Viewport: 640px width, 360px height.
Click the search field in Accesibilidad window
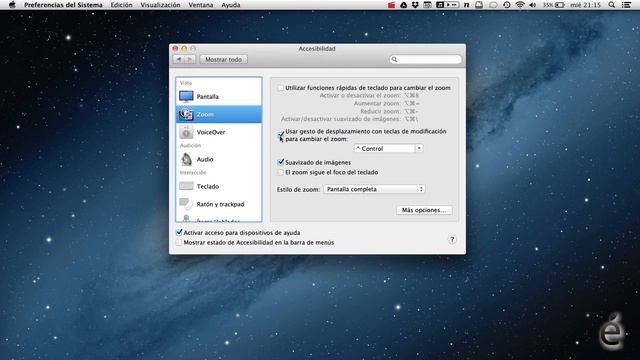pyautogui.click(x=425, y=60)
